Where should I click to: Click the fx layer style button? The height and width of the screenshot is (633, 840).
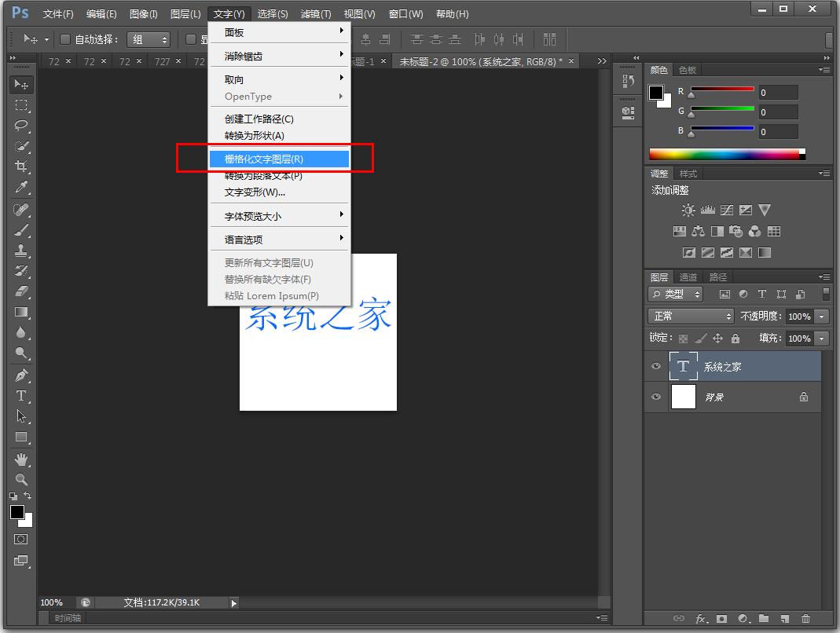701,619
